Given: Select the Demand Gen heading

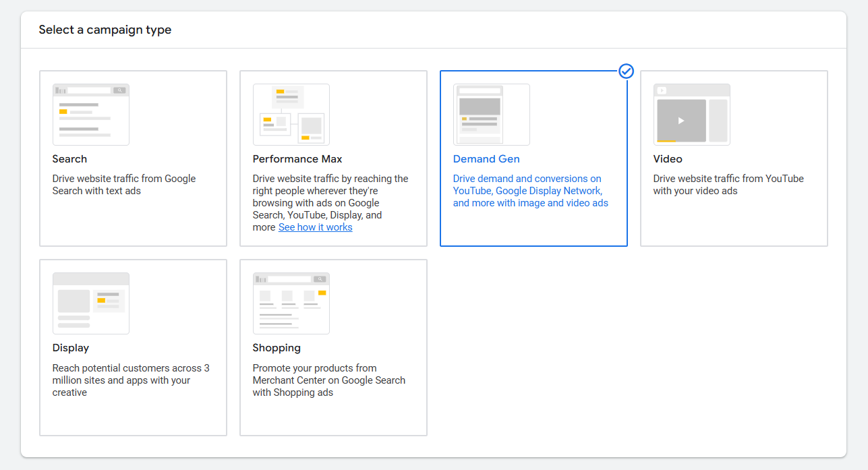Looking at the screenshot, I should pyautogui.click(x=486, y=159).
